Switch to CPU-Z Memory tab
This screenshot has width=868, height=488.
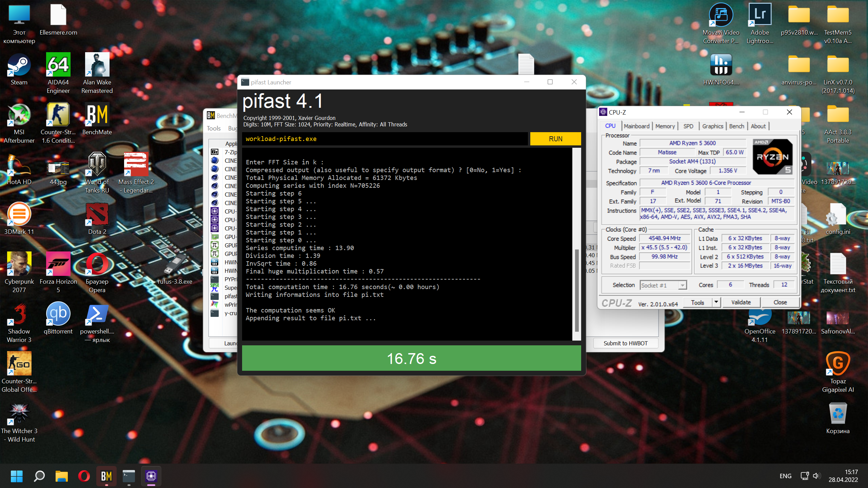[x=665, y=126]
